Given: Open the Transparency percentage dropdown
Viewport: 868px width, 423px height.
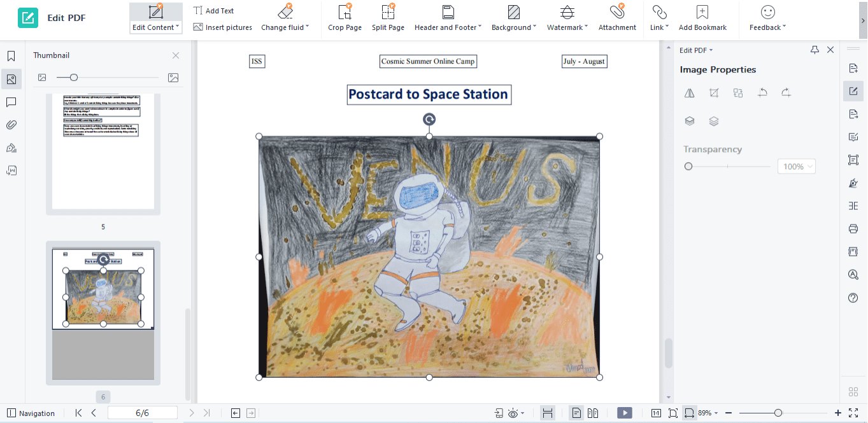Looking at the screenshot, I should [797, 167].
